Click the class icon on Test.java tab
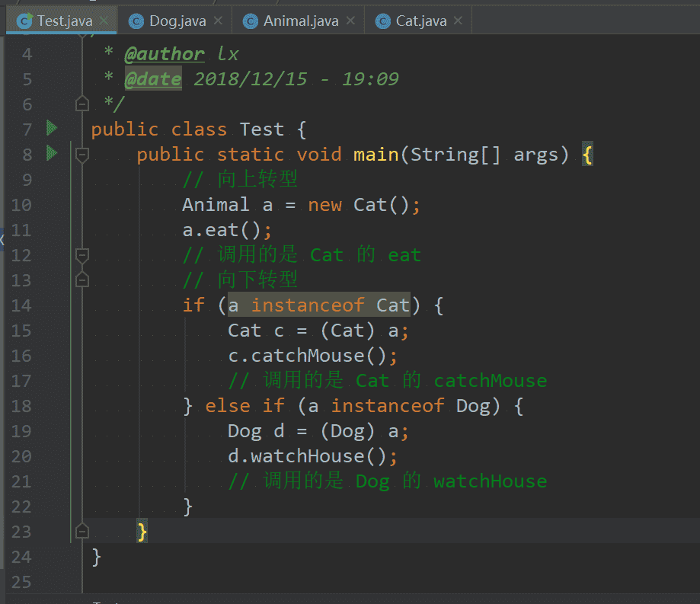Image resolution: width=700 pixels, height=604 pixels. (24, 21)
